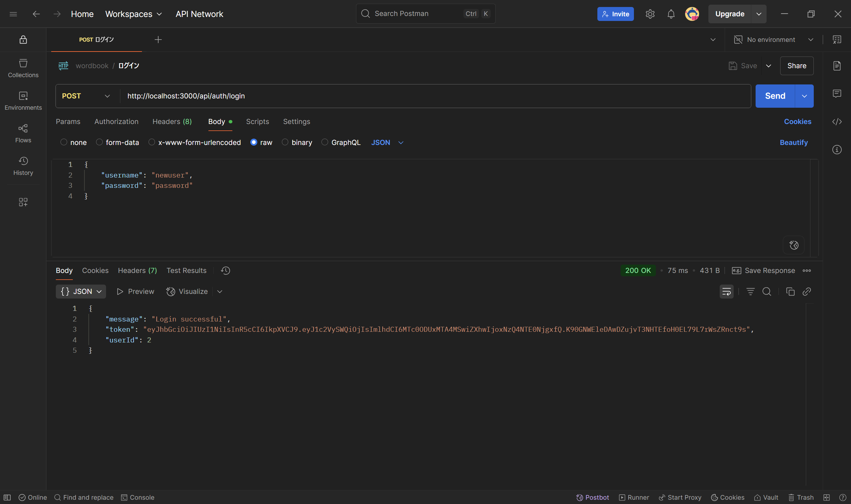Open the response history clock icon
The height and width of the screenshot is (504, 851).
coord(225,271)
